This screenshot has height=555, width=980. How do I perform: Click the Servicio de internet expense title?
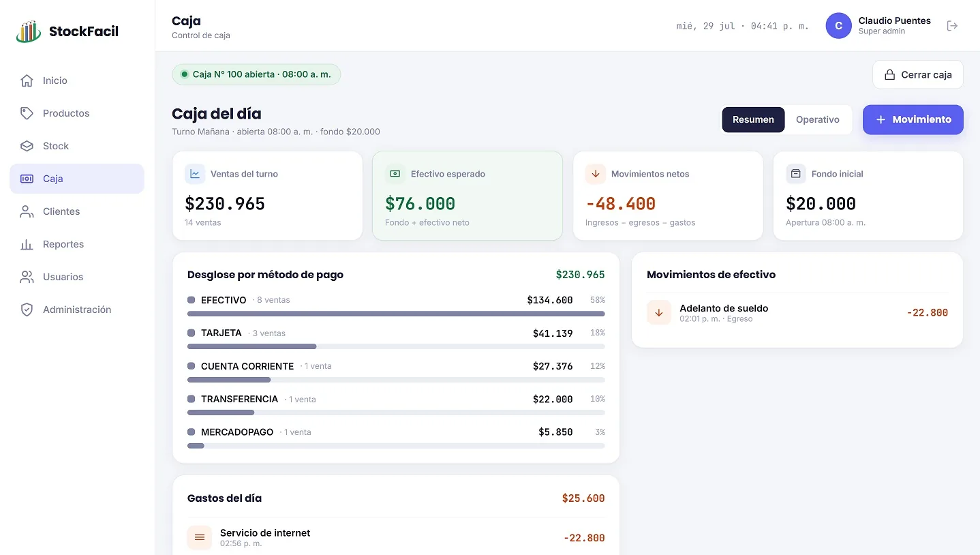coord(265,532)
